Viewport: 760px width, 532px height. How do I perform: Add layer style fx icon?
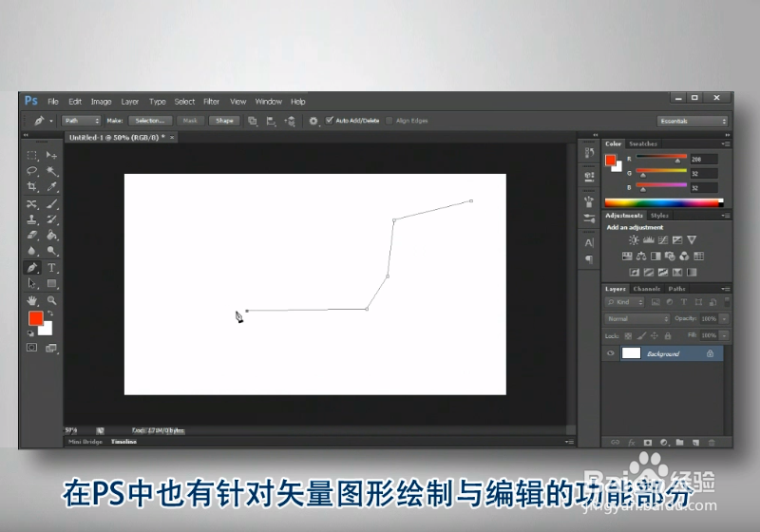coord(632,443)
